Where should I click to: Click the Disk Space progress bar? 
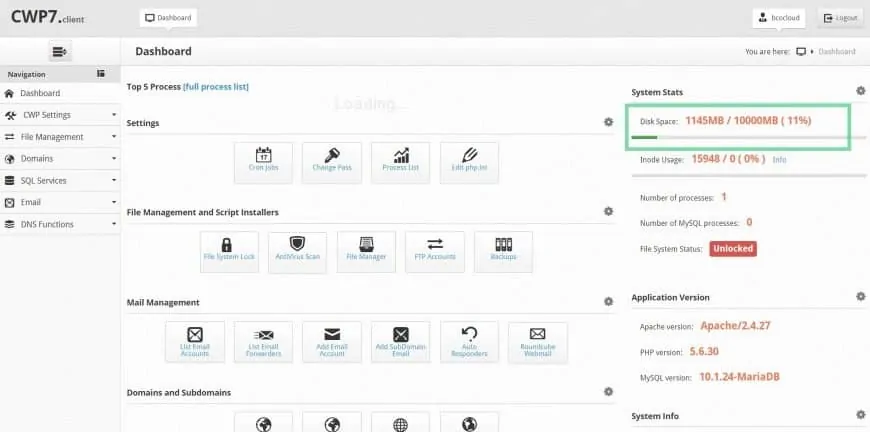click(x=748, y=137)
